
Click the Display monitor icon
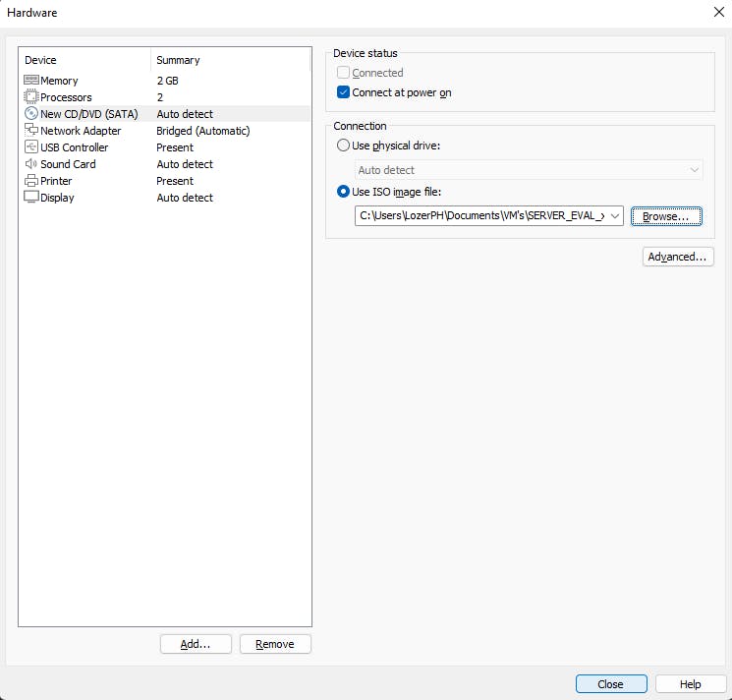tap(30, 197)
